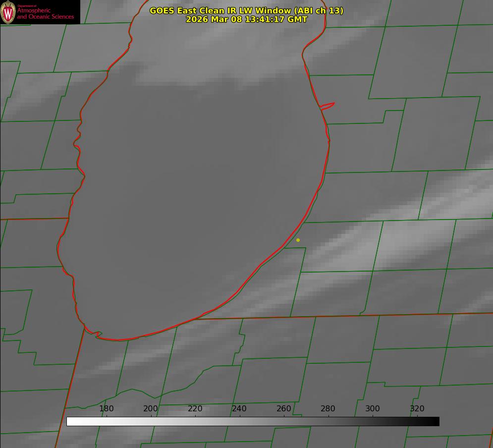The width and height of the screenshot is (493, 448).
Task: Click the 240 label on the colorbar
Action: (239, 409)
